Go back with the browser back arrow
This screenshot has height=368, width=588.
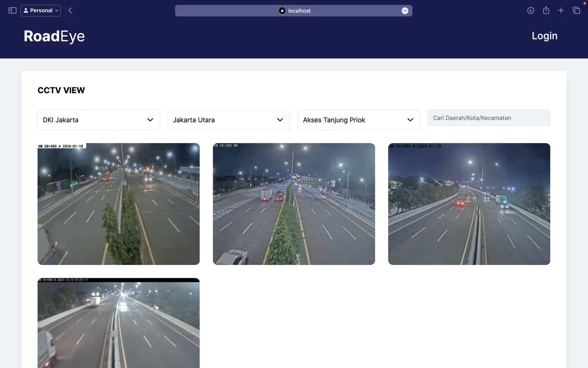(70, 11)
